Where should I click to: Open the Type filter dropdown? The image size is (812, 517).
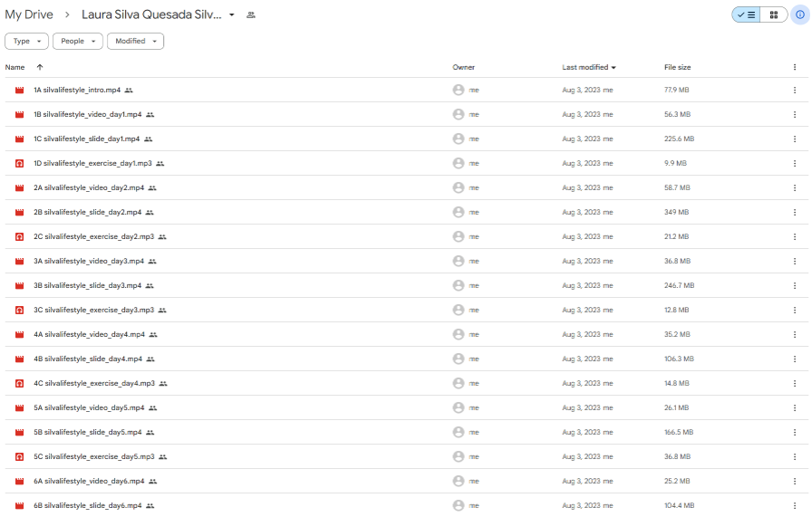click(26, 41)
